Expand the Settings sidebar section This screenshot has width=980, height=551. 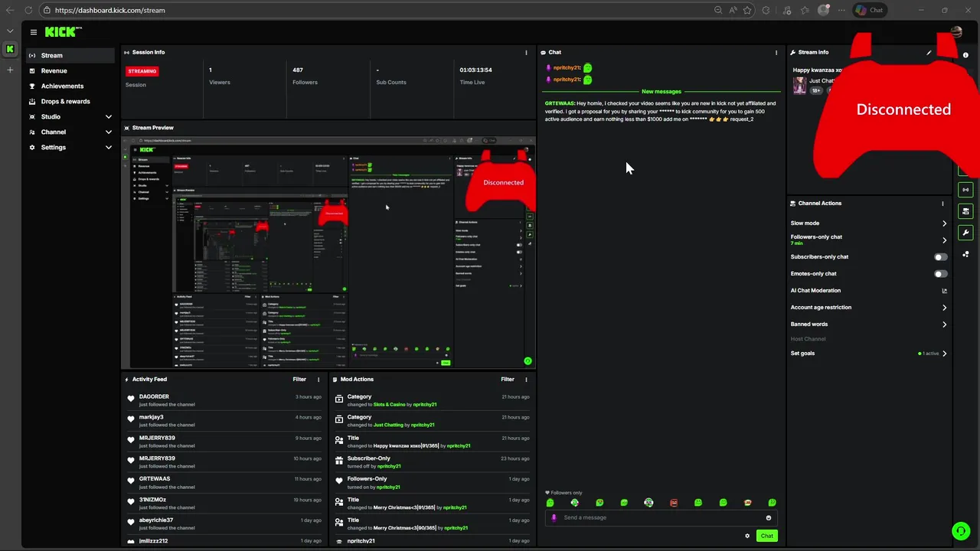70,147
